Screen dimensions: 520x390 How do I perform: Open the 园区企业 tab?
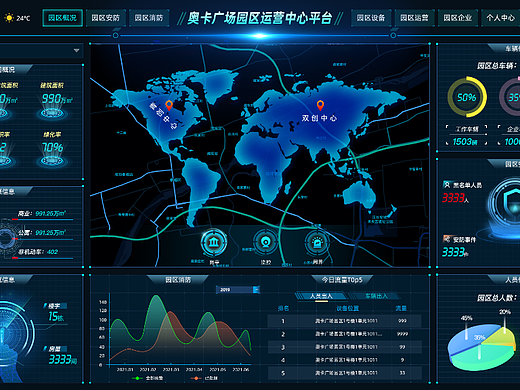tap(458, 18)
